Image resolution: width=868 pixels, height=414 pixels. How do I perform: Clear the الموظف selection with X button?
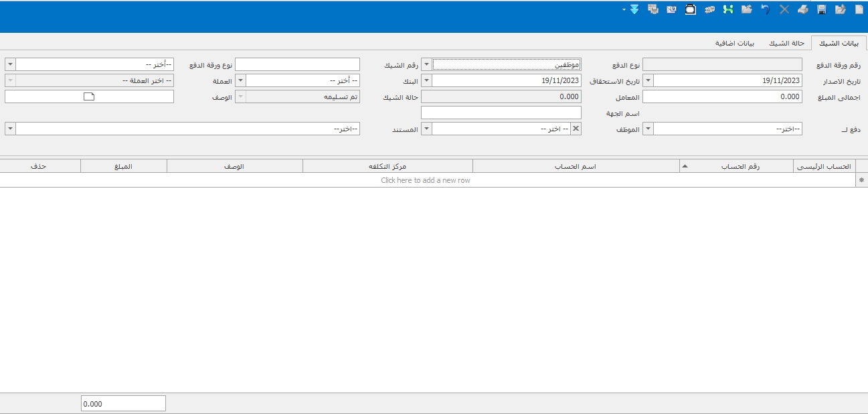click(x=576, y=129)
